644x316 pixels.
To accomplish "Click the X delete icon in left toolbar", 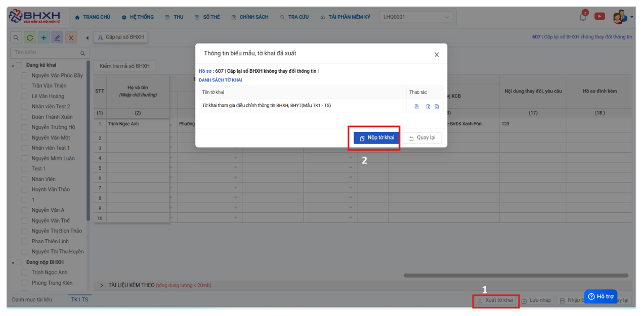I will 71,38.
